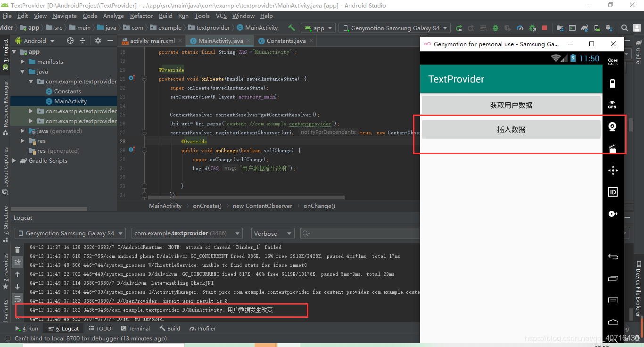This screenshot has width=644, height=347.
Task: Open logcat process com.example.textprovider dropdown
Action: 187,233
